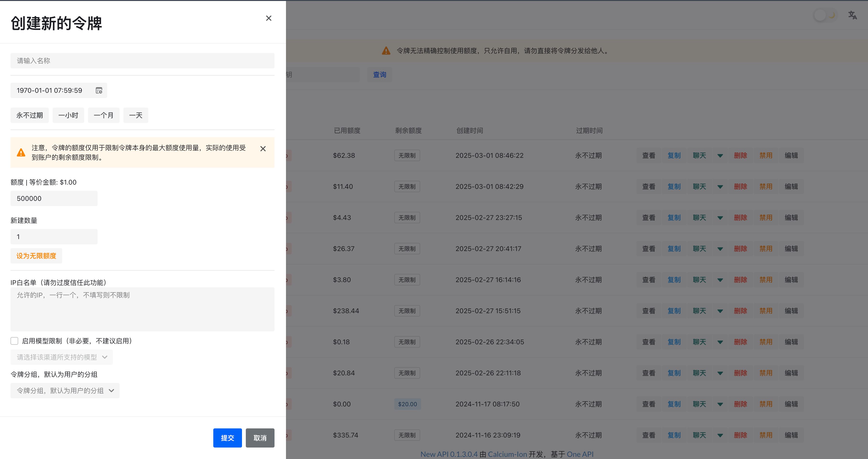The height and width of the screenshot is (459, 868).
Task: Expand chat dropdown arrow for $0.00 row
Action: [x=720, y=404]
